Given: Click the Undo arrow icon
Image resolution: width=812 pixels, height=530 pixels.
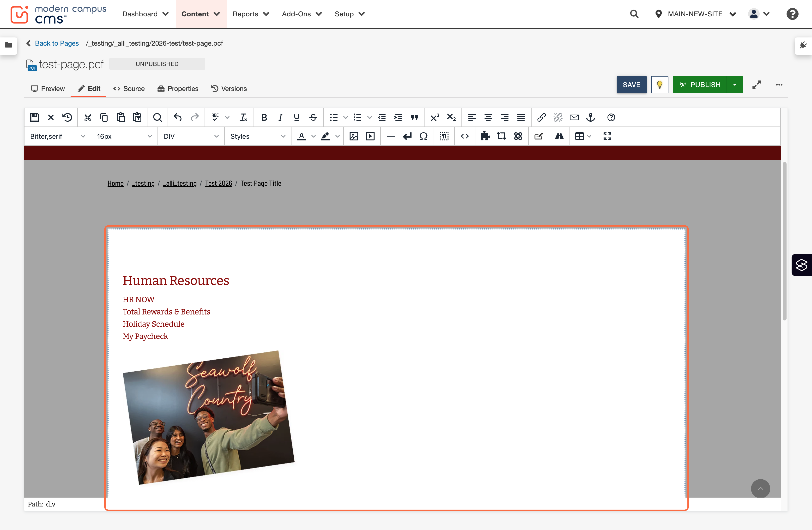Looking at the screenshot, I should pos(178,117).
